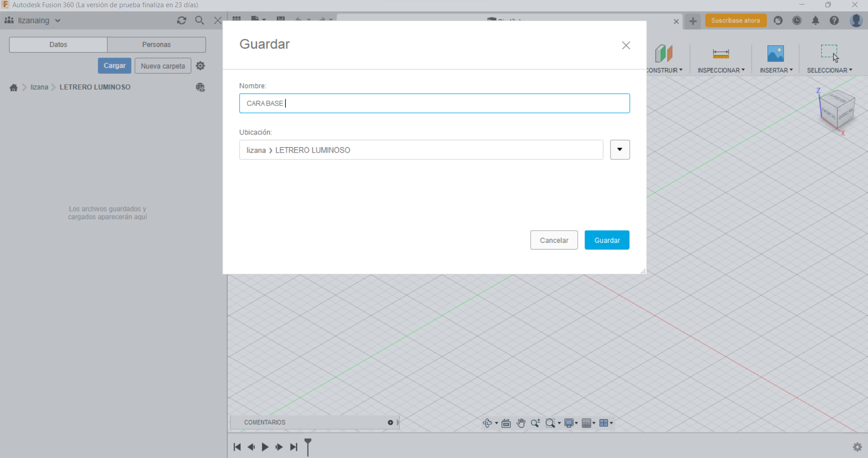Create a Nueva carpeta
Viewport: 868px width, 458px height.
coord(163,66)
